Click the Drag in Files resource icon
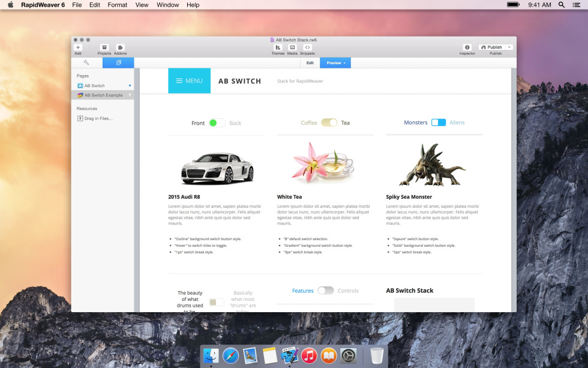588x368 pixels. pos(80,118)
